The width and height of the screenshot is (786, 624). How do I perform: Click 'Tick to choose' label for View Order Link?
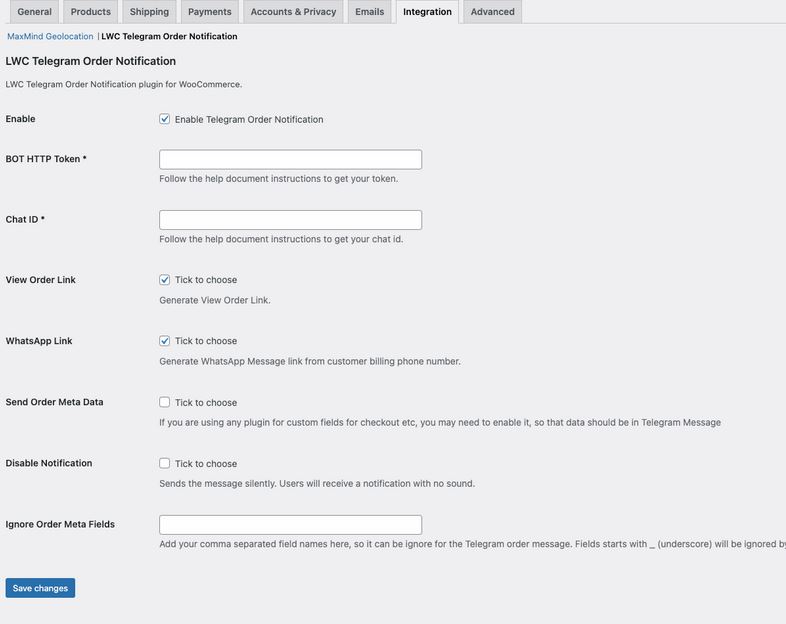(x=206, y=280)
